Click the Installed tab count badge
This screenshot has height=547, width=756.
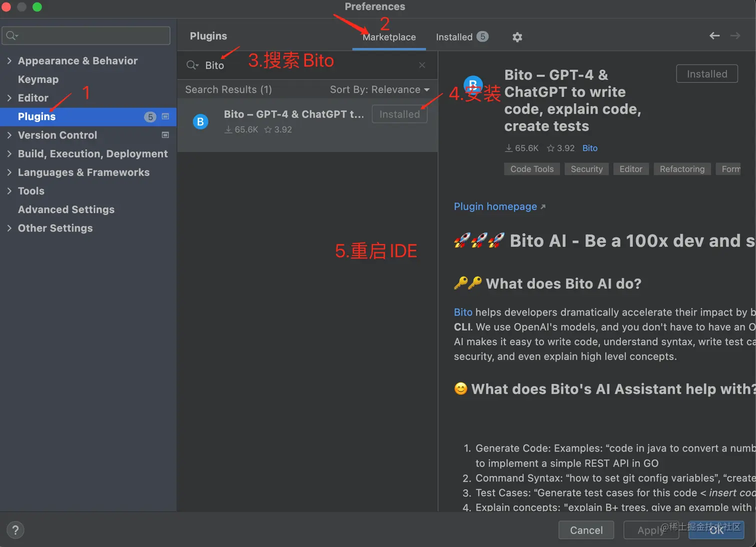[482, 36]
